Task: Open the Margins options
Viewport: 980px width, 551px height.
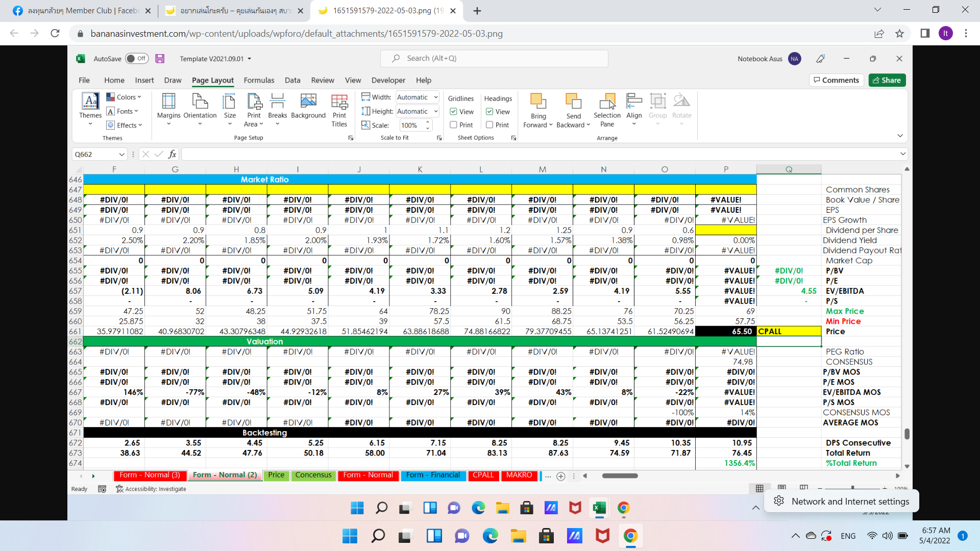Action: pyautogui.click(x=168, y=110)
